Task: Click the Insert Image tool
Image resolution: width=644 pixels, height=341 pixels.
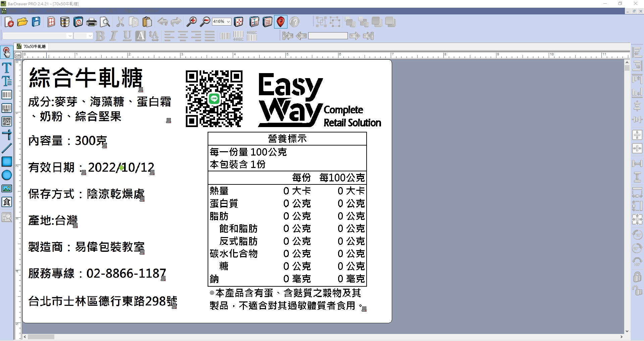Action: click(7, 188)
